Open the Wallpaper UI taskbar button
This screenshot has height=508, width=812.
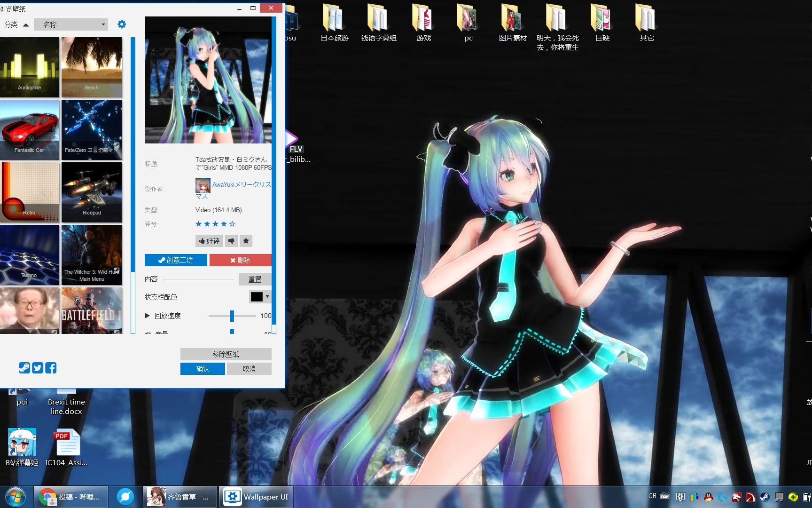(x=256, y=496)
